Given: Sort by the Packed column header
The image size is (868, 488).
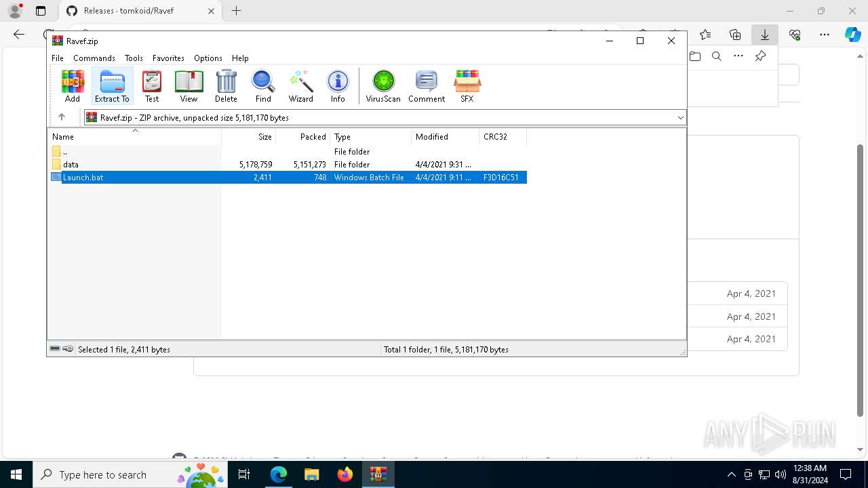Looking at the screenshot, I should (x=303, y=137).
